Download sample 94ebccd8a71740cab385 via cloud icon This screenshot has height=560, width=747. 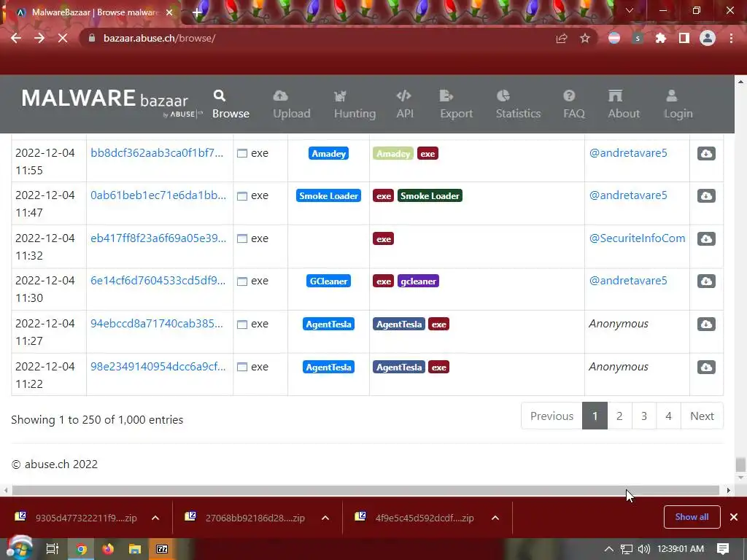[x=706, y=324]
